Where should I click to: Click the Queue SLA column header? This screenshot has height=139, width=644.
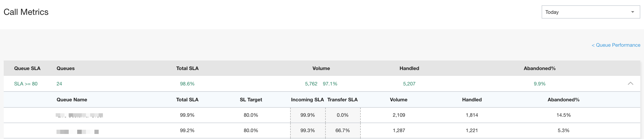click(27, 68)
